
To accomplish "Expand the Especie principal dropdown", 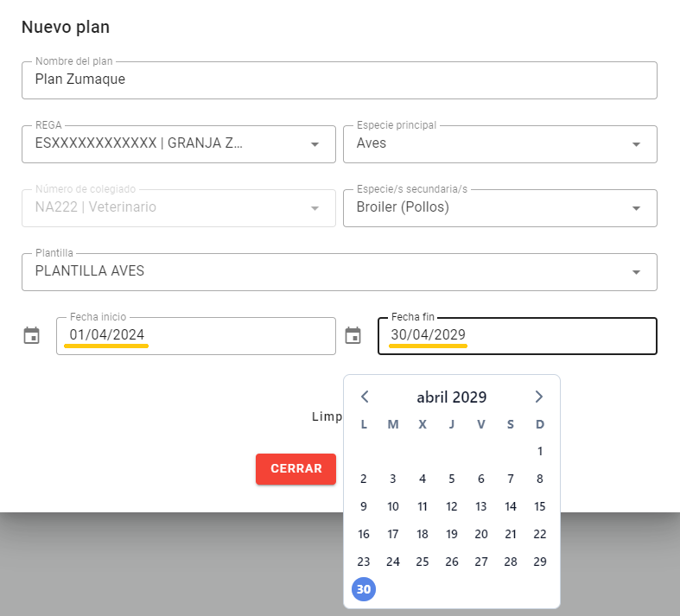I will (x=636, y=144).
